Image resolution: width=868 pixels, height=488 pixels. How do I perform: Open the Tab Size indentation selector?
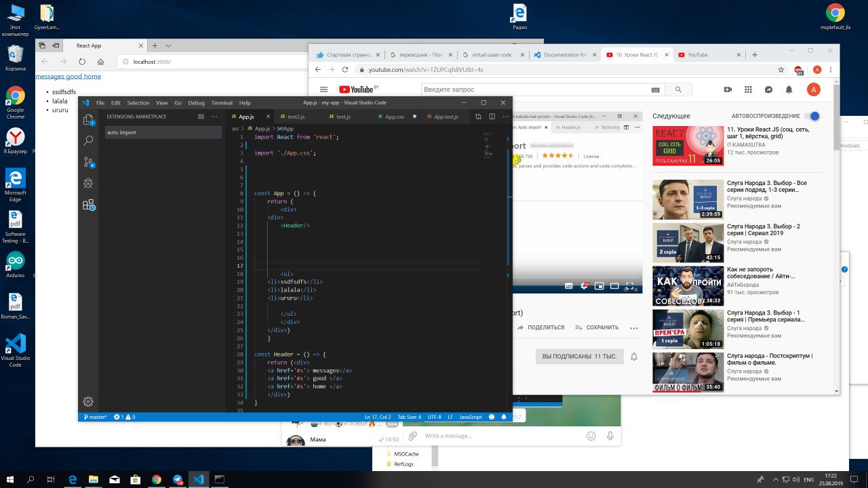409,417
